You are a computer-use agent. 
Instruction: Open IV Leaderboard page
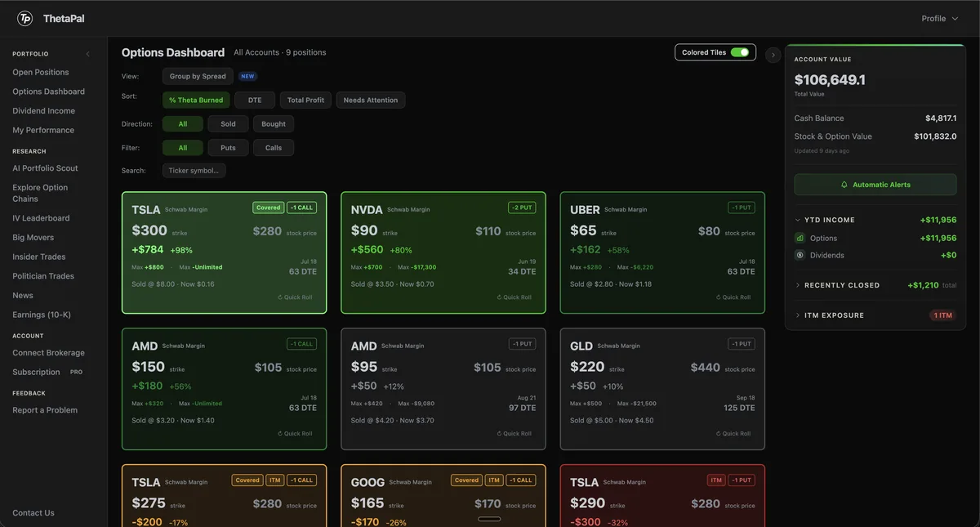[x=41, y=218]
